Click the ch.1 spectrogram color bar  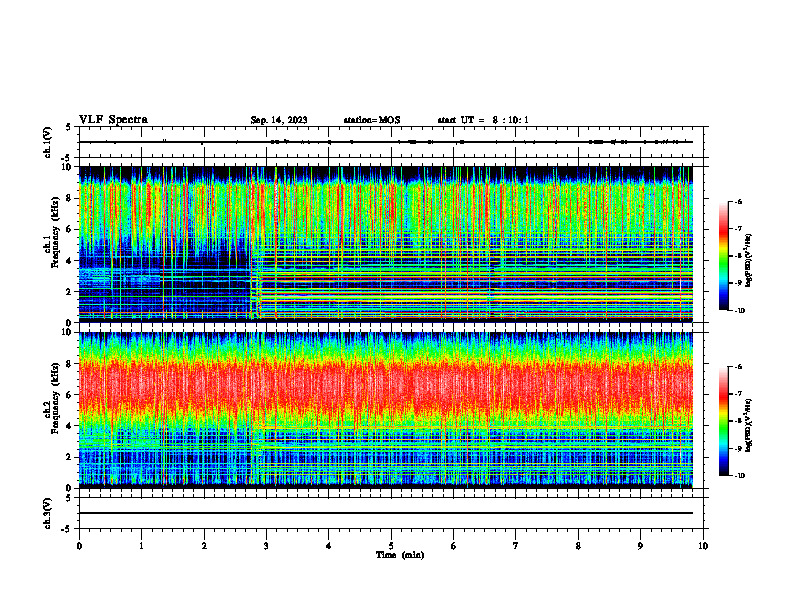pos(724,256)
